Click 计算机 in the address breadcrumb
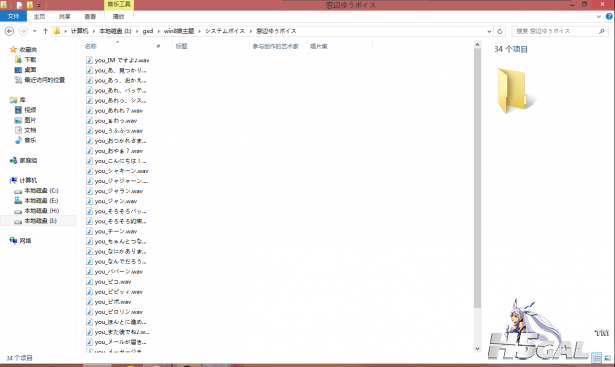 [80, 31]
